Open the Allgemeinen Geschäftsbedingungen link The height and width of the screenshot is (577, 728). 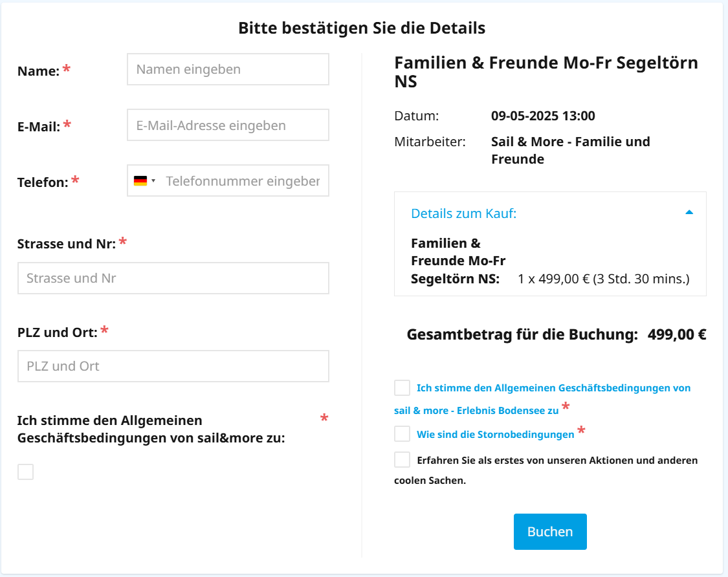(x=542, y=399)
